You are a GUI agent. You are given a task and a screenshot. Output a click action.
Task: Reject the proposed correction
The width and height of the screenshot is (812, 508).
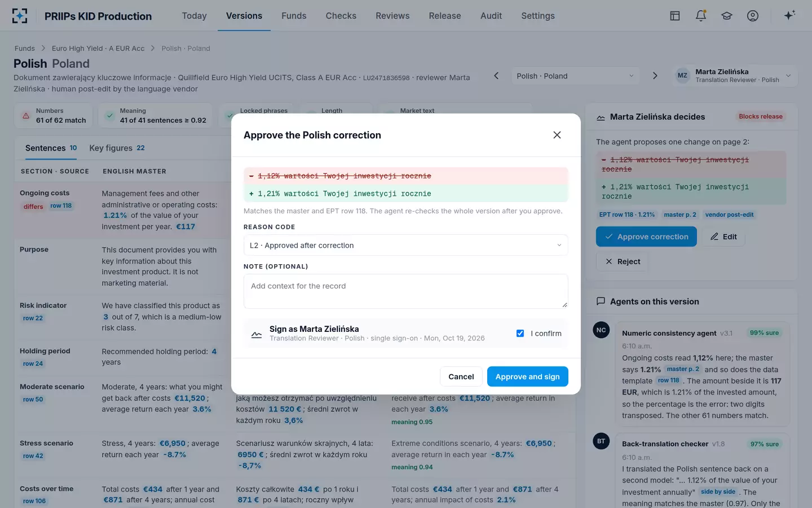(x=623, y=261)
